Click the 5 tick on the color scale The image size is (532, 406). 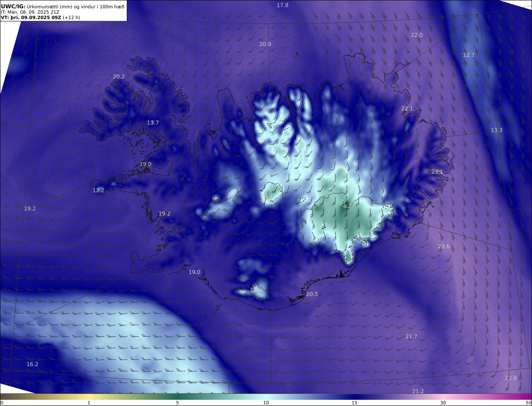pyautogui.click(x=177, y=403)
